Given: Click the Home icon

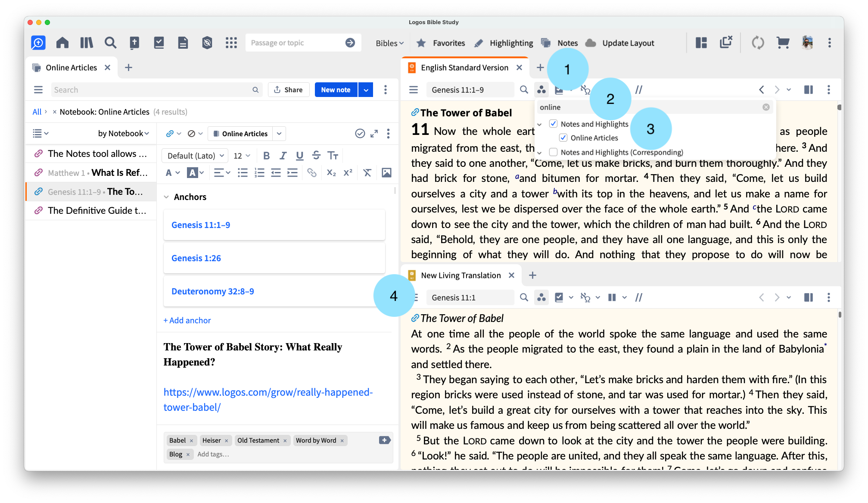Looking at the screenshot, I should click(62, 43).
